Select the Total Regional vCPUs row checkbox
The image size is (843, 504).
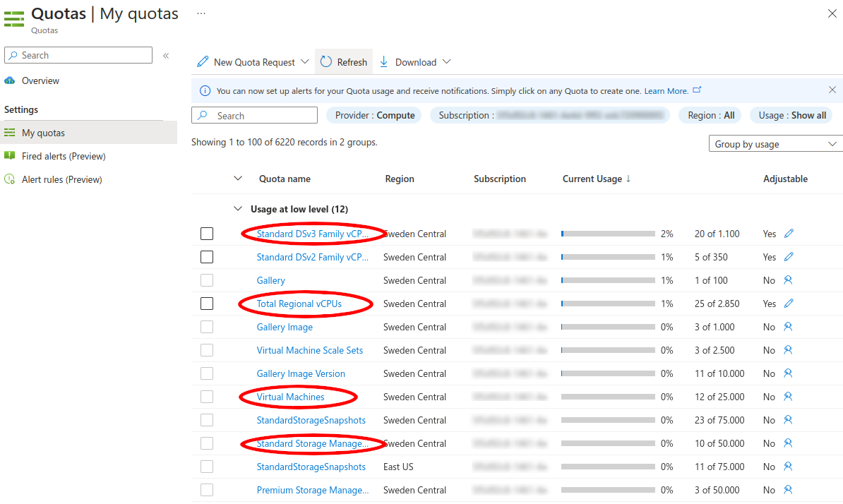207,304
